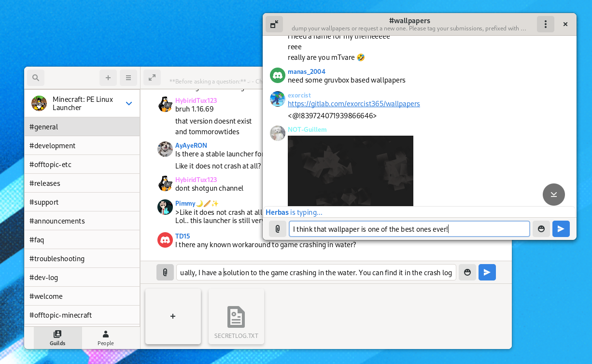Viewport: 592px width, 364px height.
Task: Select the #general channel
Action: coord(82,127)
